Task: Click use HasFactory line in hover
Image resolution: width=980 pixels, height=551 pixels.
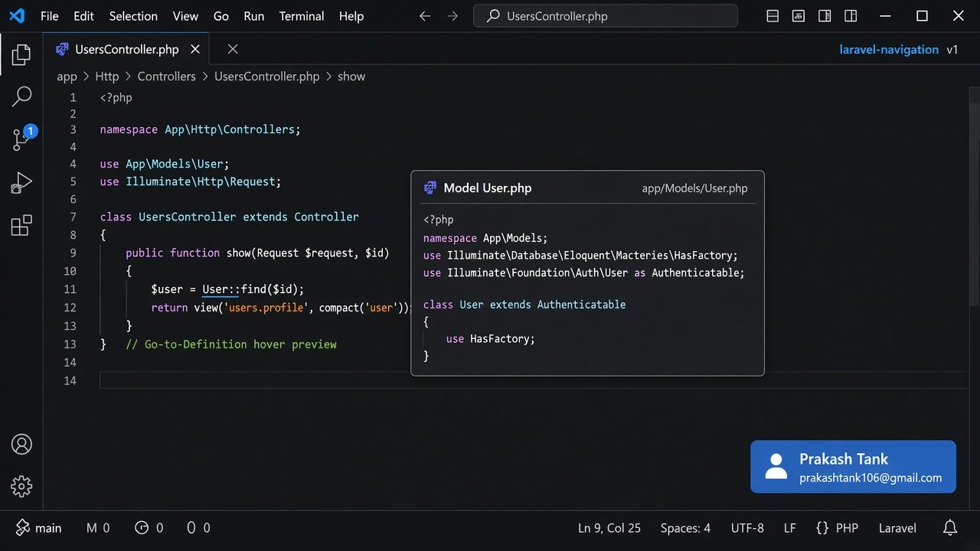Action: [x=491, y=338]
